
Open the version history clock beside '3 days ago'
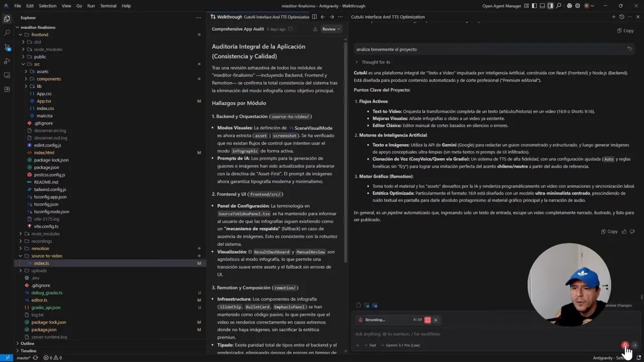pyautogui.click(x=290, y=29)
